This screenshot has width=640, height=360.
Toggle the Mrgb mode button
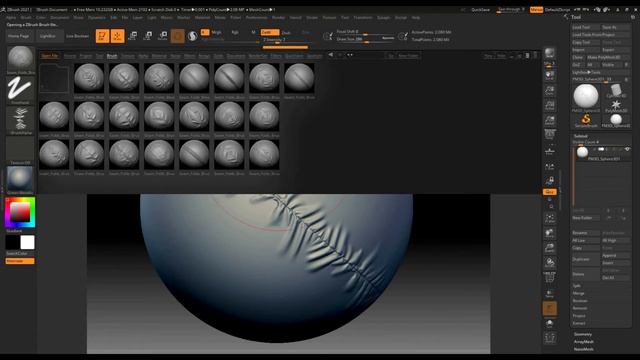(x=216, y=32)
